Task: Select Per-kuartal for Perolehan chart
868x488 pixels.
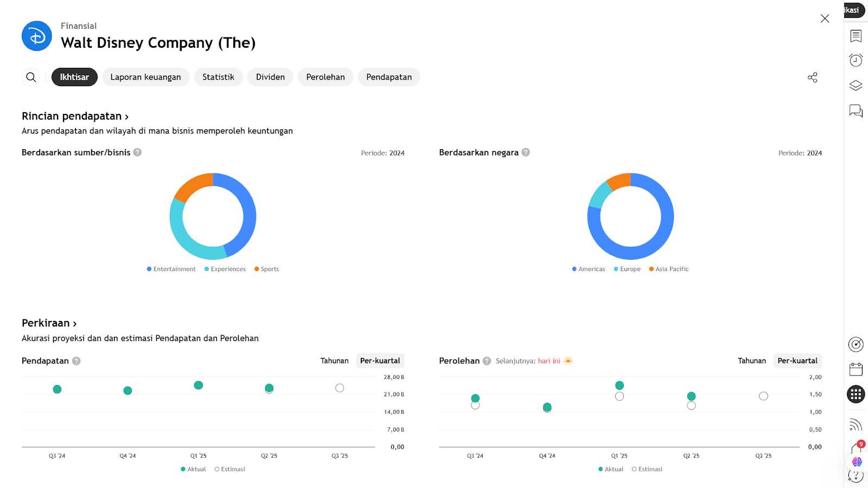Action: click(x=797, y=361)
